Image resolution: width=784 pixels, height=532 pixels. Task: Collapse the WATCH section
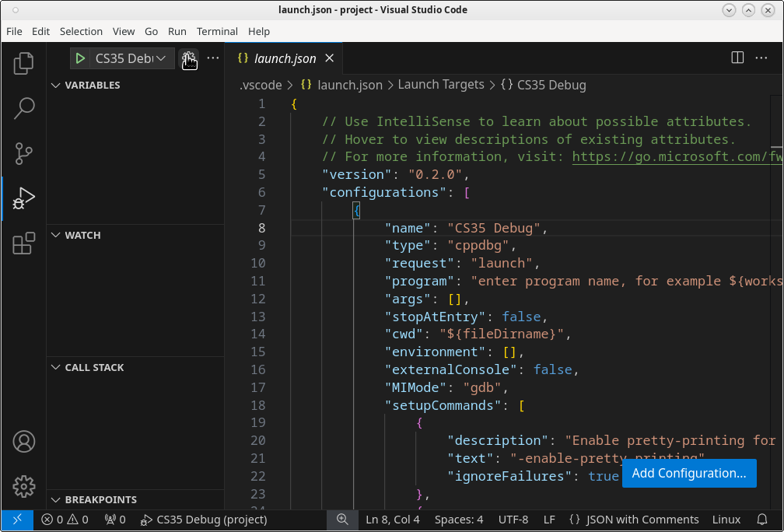click(x=135, y=235)
